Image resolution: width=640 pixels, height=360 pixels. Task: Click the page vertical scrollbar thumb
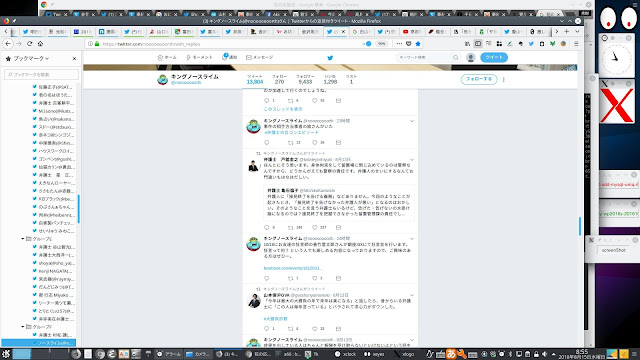[580, 226]
